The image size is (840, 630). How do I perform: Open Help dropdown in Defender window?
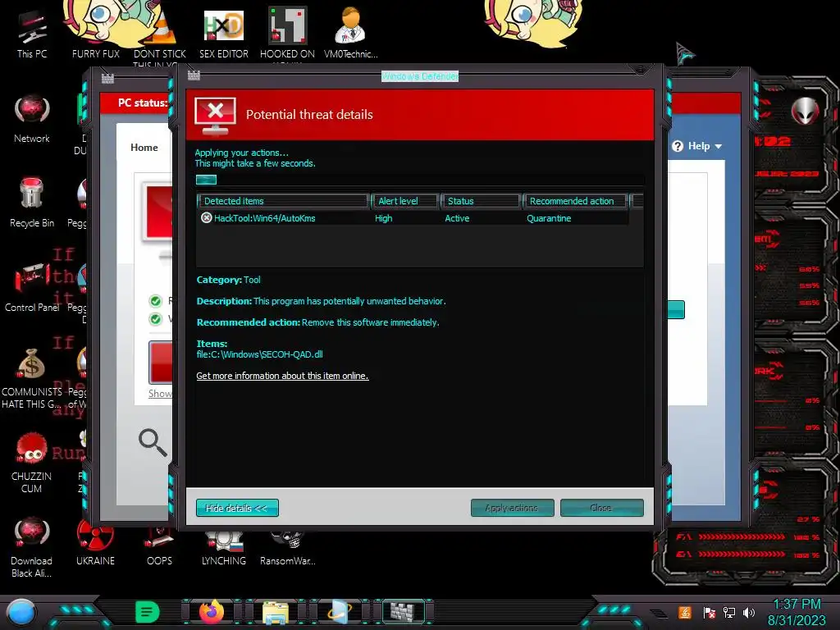click(697, 146)
